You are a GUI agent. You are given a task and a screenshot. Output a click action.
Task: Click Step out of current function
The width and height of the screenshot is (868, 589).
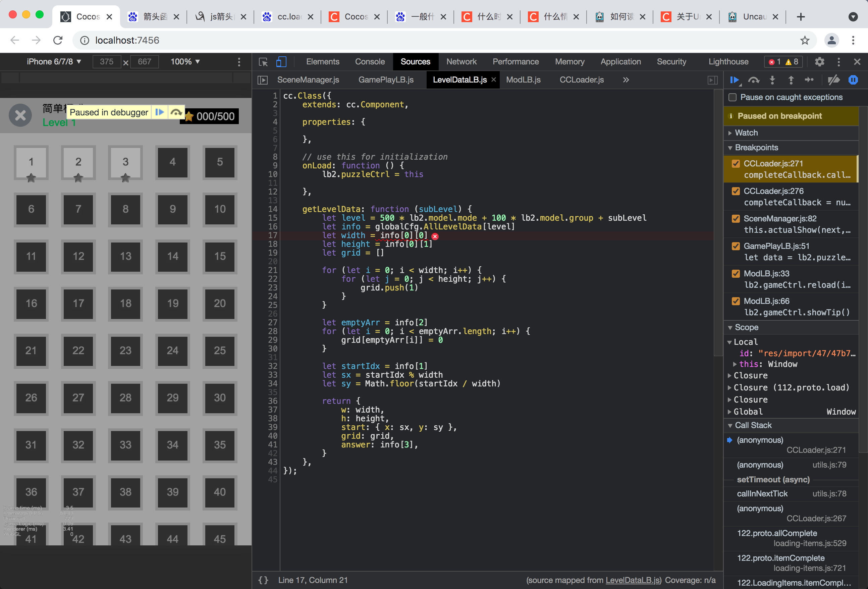click(791, 79)
